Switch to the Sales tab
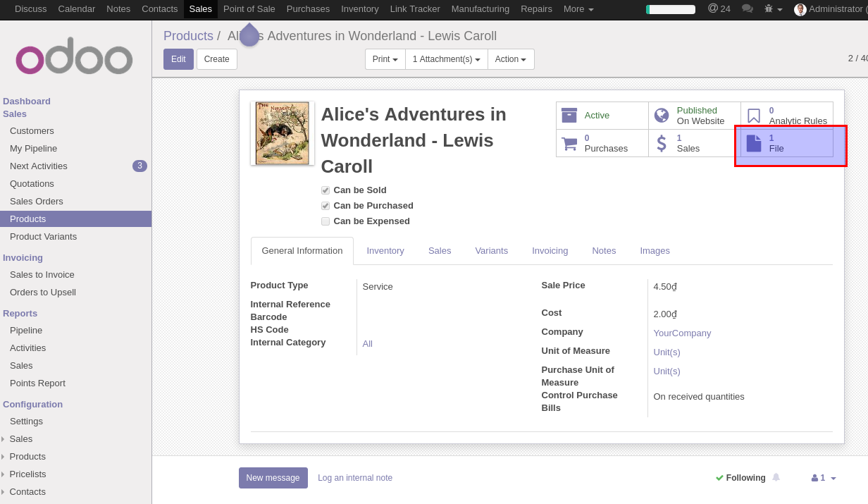The height and width of the screenshot is (504, 868). click(x=440, y=251)
